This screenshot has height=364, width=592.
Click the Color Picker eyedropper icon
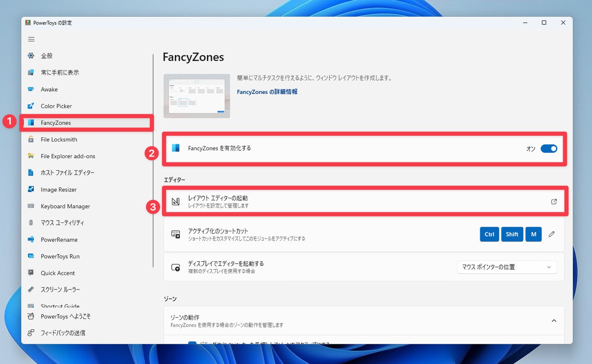click(31, 106)
